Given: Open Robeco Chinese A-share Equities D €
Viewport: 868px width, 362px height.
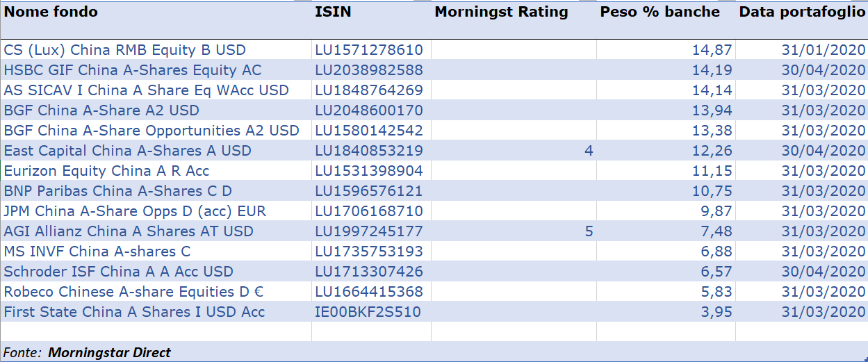Looking at the screenshot, I should click(x=133, y=292).
